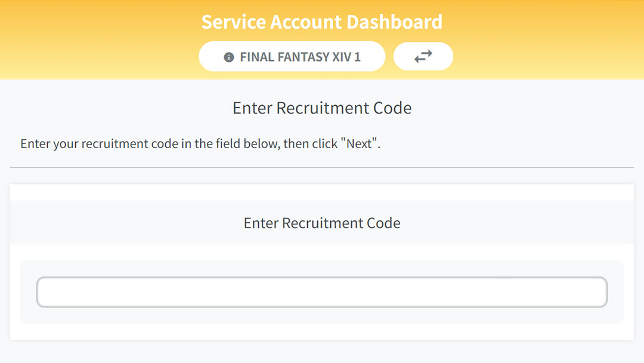Screen dimensions: 644x363
Task: Focus the recruitment code text field
Action: (x=322, y=292)
